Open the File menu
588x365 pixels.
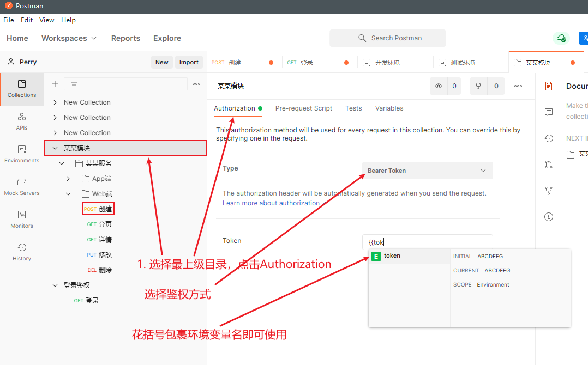(9, 20)
